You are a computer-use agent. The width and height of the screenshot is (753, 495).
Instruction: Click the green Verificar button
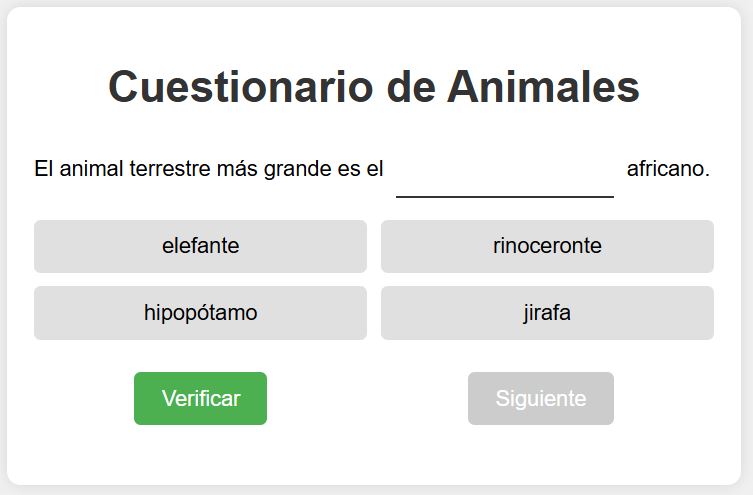click(x=200, y=398)
